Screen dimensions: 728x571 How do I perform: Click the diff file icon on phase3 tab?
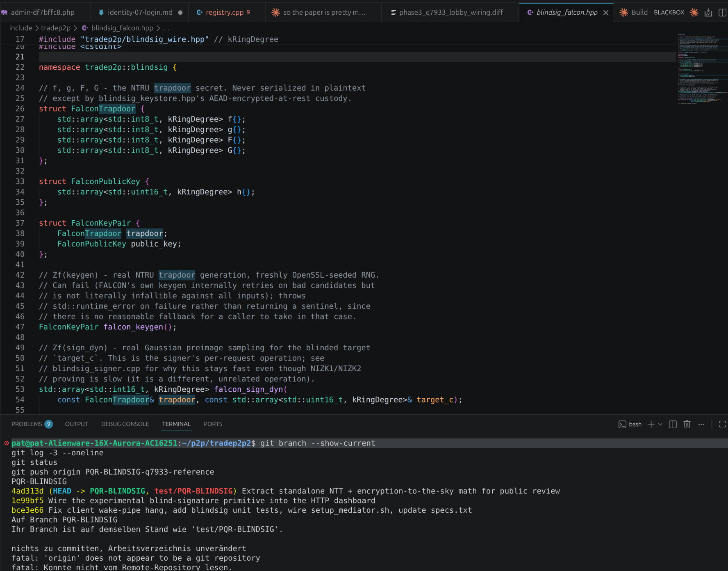[x=394, y=13]
